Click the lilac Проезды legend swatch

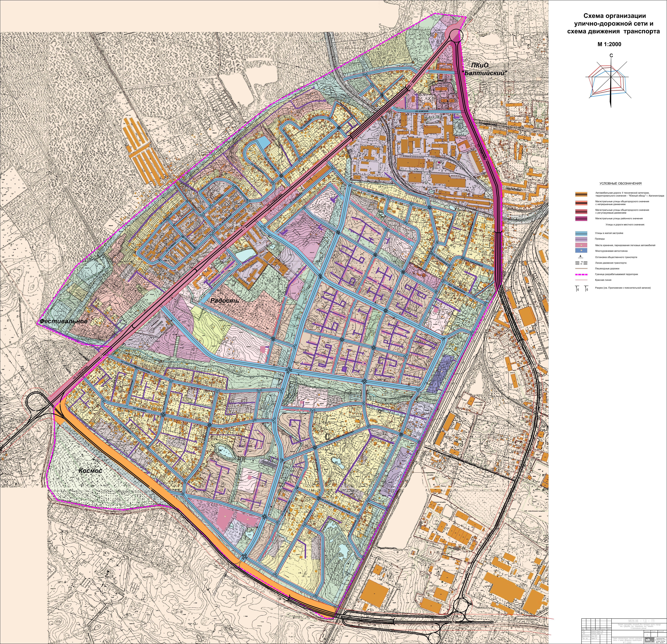pos(581,239)
